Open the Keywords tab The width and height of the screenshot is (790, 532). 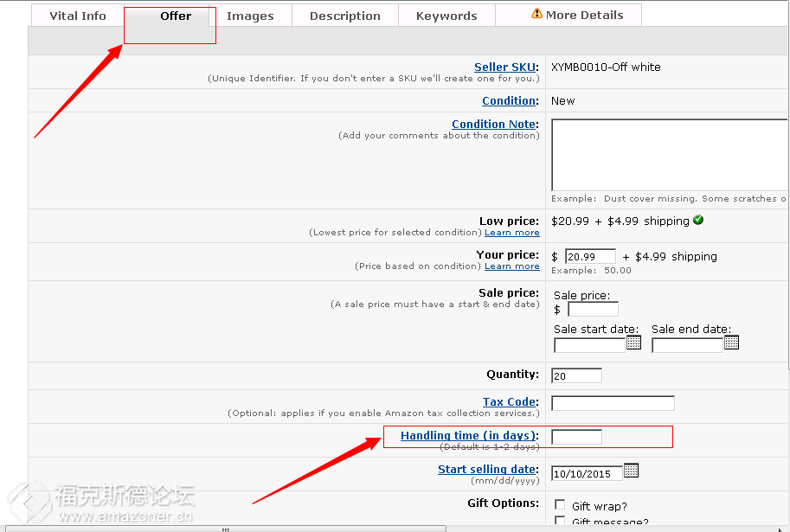point(446,16)
